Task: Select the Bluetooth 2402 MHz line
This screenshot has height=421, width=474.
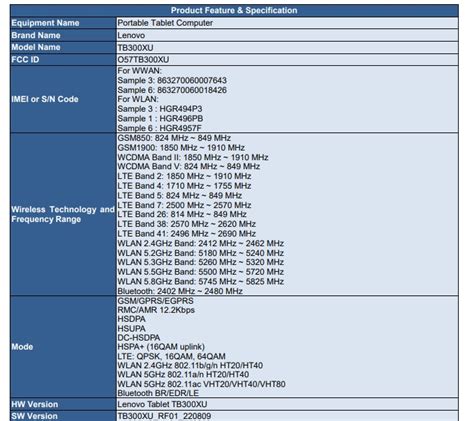Action: (x=180, y=291)
